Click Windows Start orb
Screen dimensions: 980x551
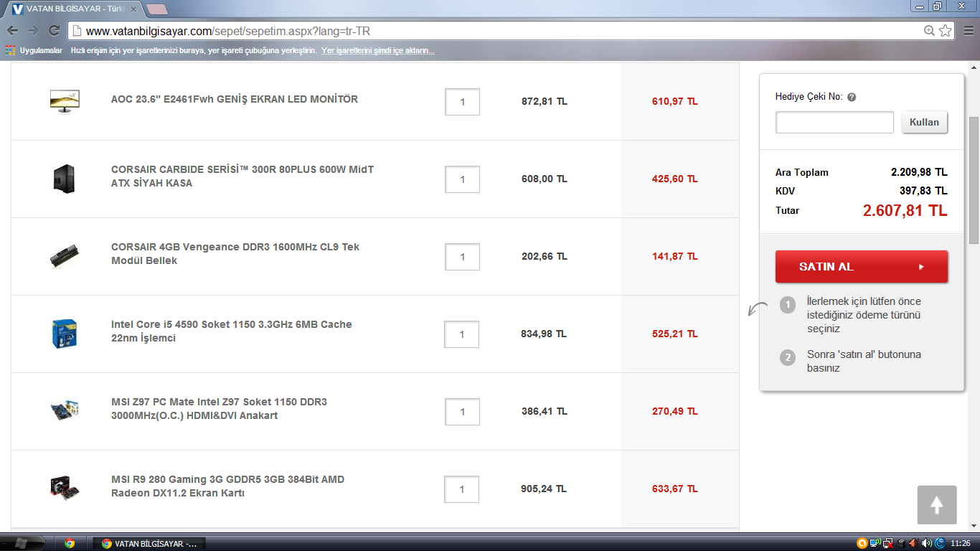click(20, 543)
